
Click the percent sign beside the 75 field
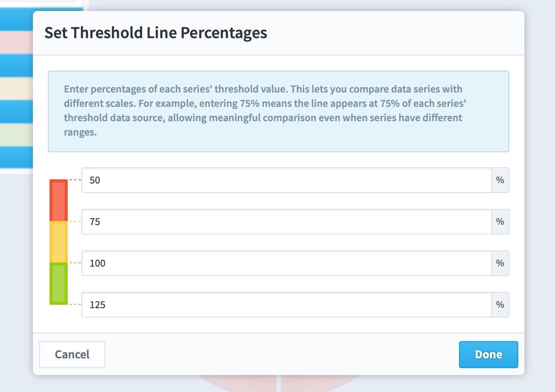coord(500,222)
